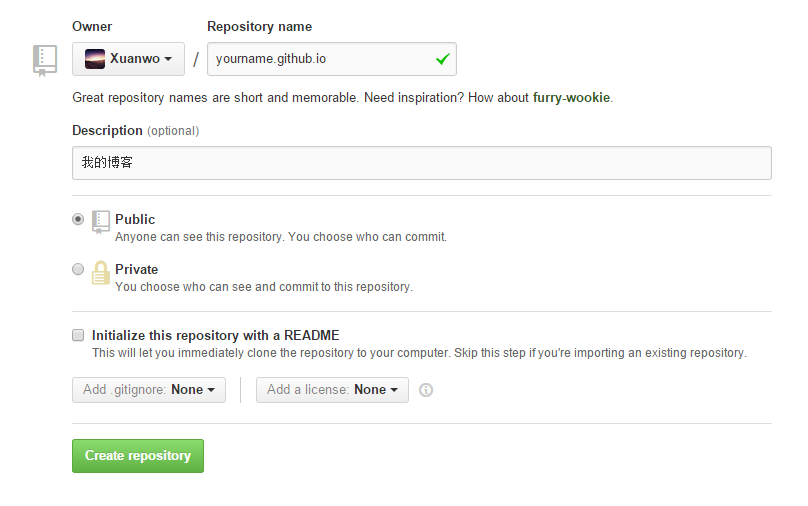The width and height of the screenshot is (808, 506).
Task: Focus the Repository name input field
Action: point(320,59)
